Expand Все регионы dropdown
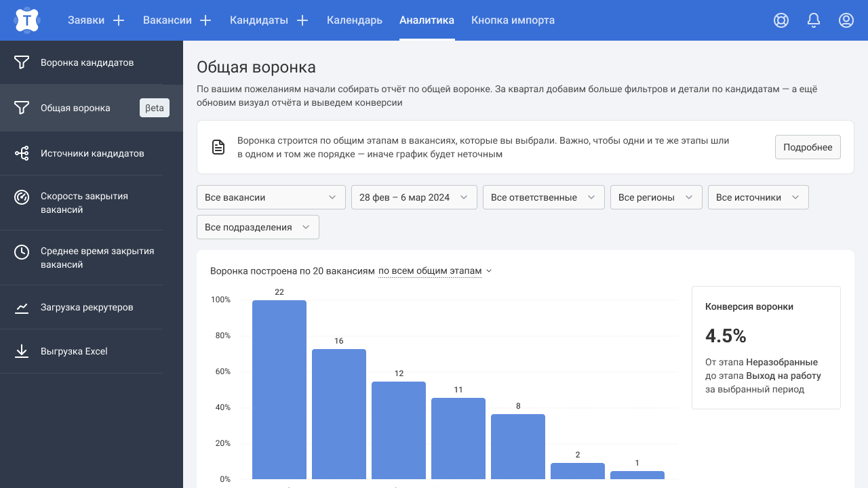Screen dimensions: 868x488 coord(656,197)
